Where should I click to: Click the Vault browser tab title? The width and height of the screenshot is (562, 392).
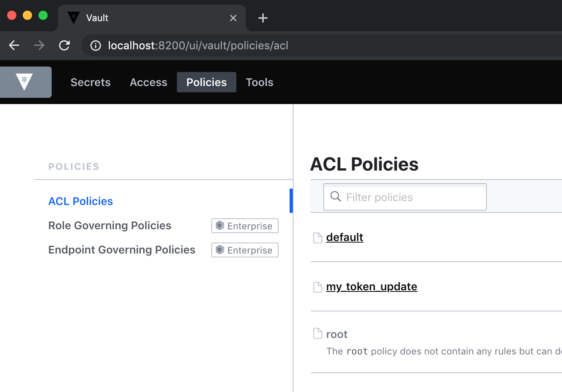(97, 18)
